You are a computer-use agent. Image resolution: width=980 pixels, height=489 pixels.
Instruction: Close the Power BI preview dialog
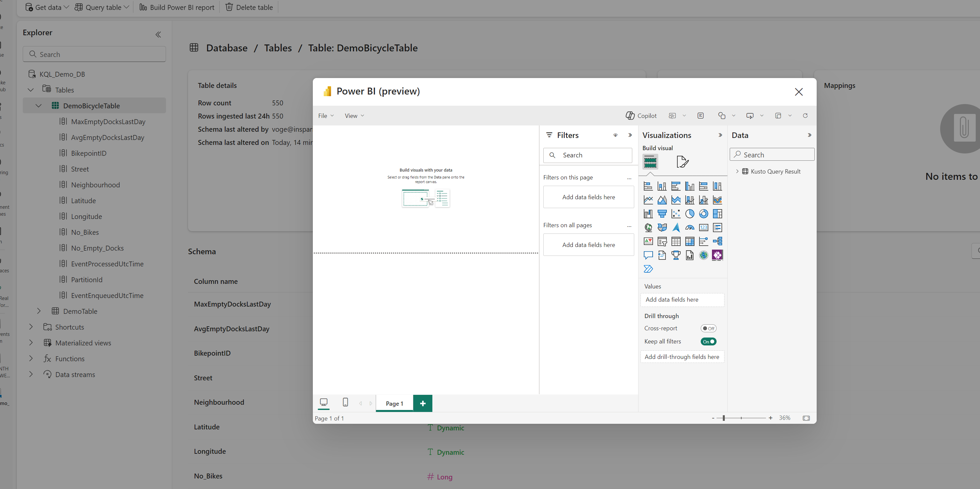coord(799,92)
